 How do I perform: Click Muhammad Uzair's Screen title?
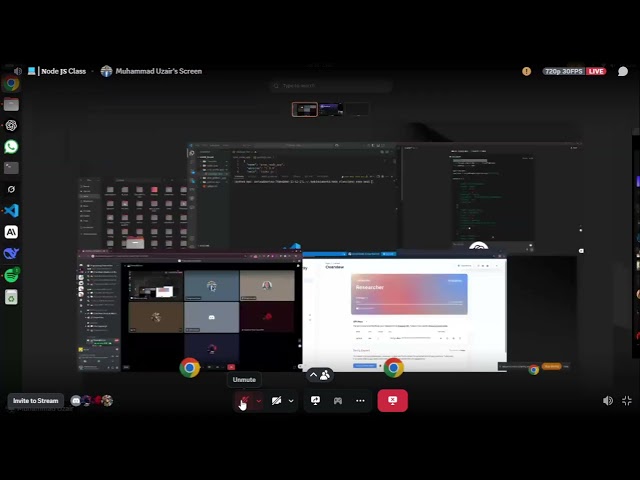158,71
